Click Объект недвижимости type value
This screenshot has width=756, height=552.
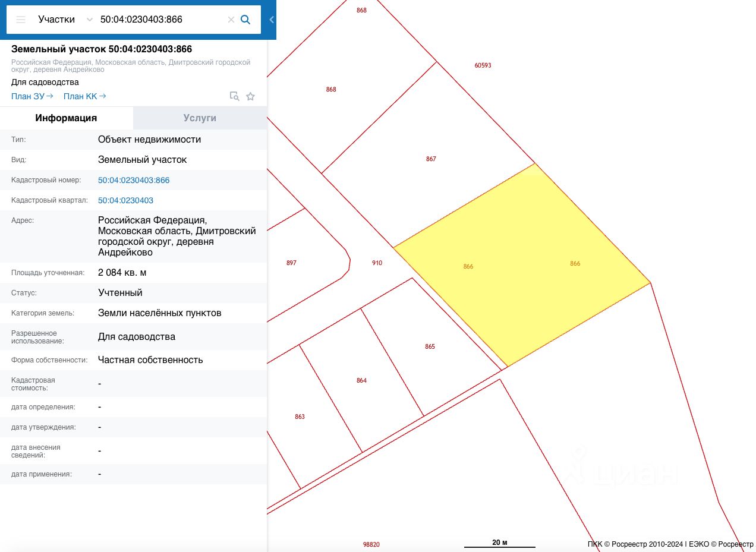(x=150, y=140)
